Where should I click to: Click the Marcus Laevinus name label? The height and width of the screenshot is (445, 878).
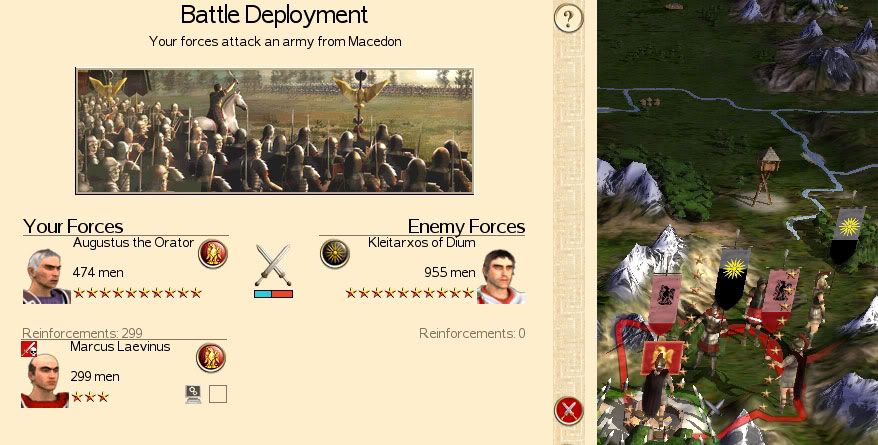click(x=120, y=346)
